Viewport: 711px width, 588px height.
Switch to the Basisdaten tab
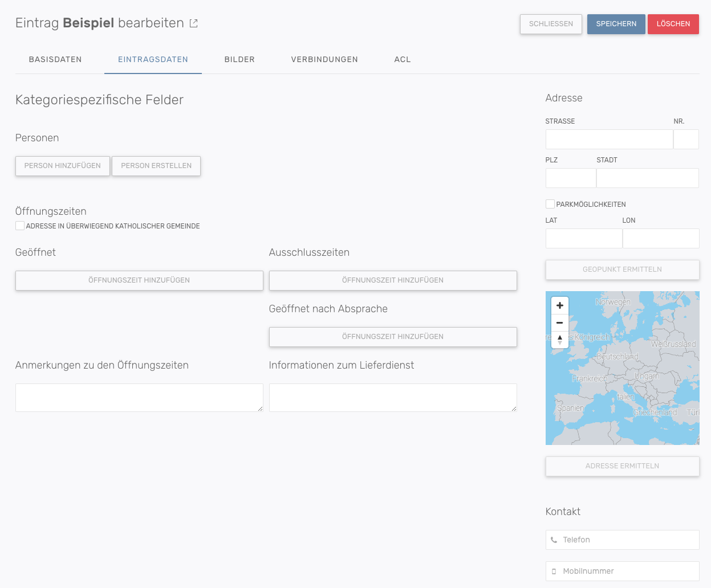(x=55, y=59)
